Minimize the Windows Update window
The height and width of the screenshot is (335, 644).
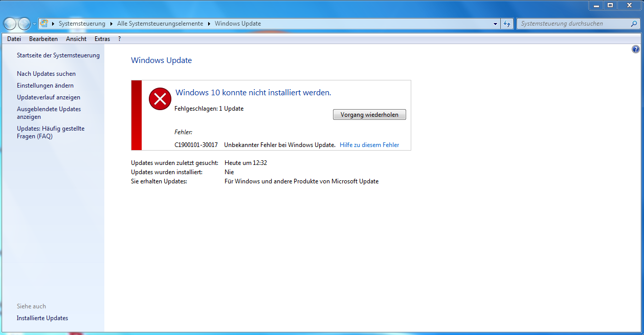point(596,5)
